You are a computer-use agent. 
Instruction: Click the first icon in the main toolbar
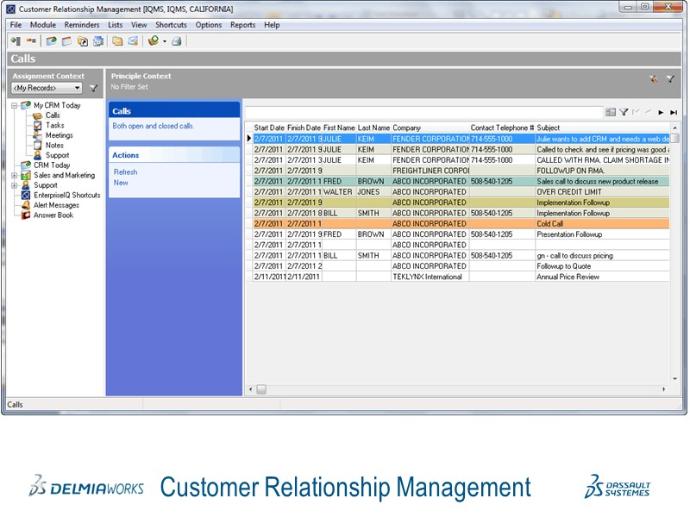(x=15, y=41)
